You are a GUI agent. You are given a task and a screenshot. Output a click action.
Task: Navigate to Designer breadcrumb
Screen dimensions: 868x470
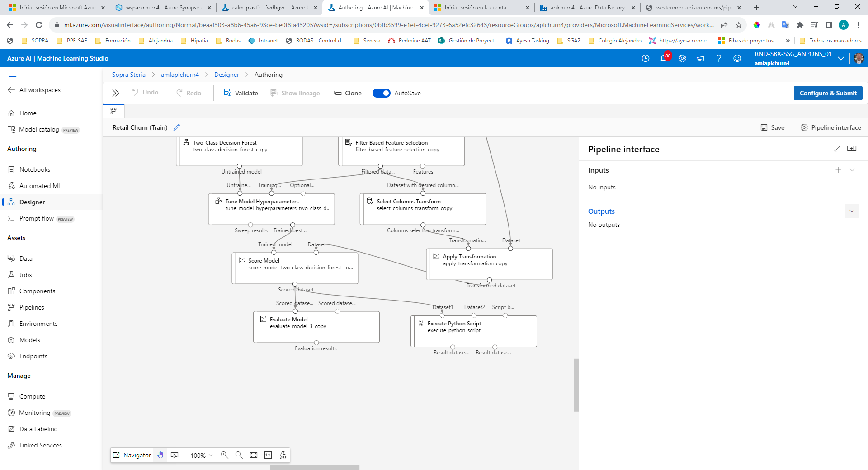pyautogui.click(x=226, y=75)
